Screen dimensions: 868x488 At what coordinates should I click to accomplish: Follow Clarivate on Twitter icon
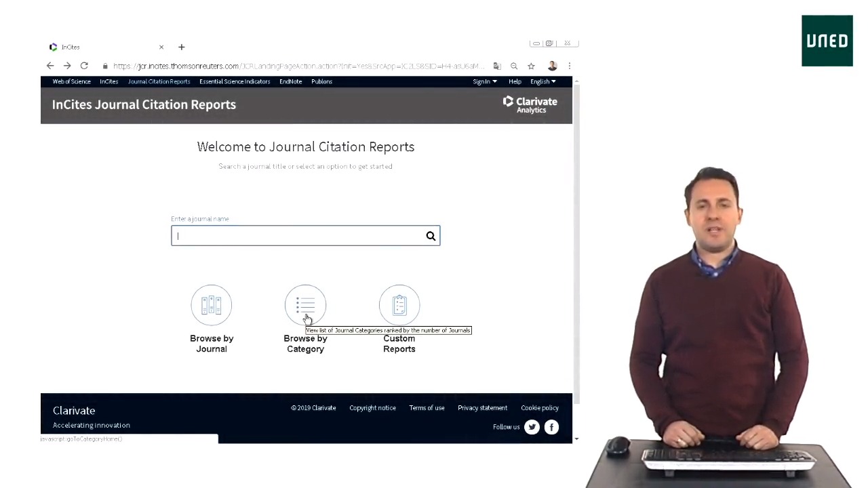[532, 427]
